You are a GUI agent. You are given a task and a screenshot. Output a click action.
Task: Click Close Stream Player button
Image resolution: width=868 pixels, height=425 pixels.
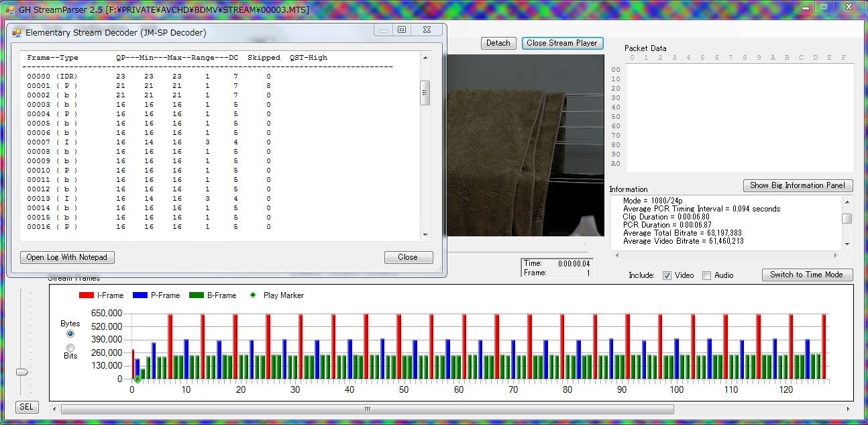coord(561,43)
